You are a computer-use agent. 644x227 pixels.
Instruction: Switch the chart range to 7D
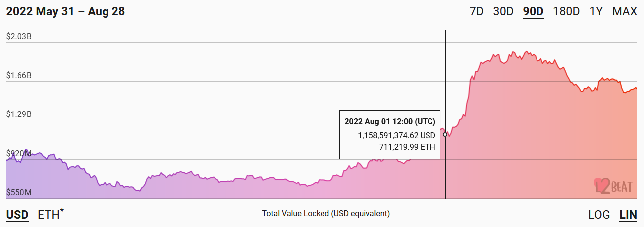(476, 11)
